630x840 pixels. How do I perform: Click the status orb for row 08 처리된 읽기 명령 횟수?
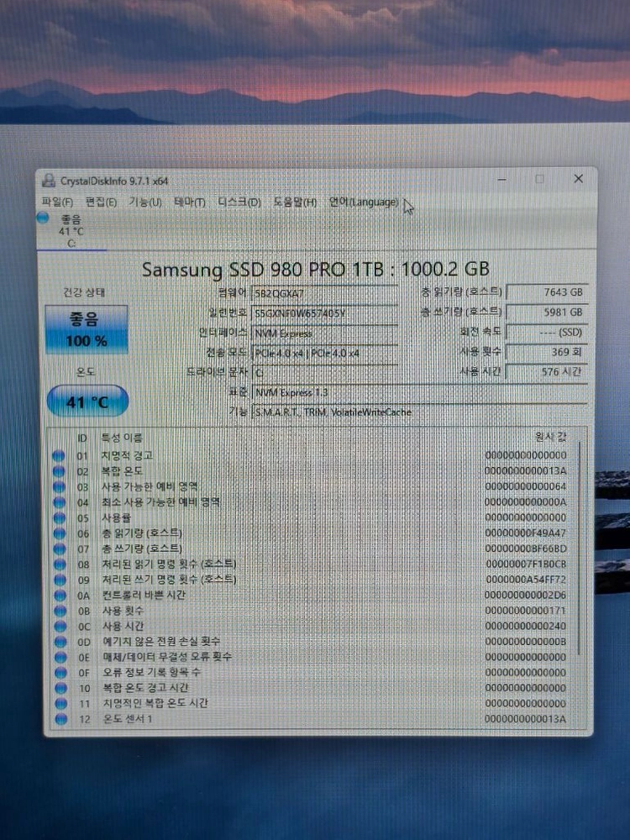point(60,564)
